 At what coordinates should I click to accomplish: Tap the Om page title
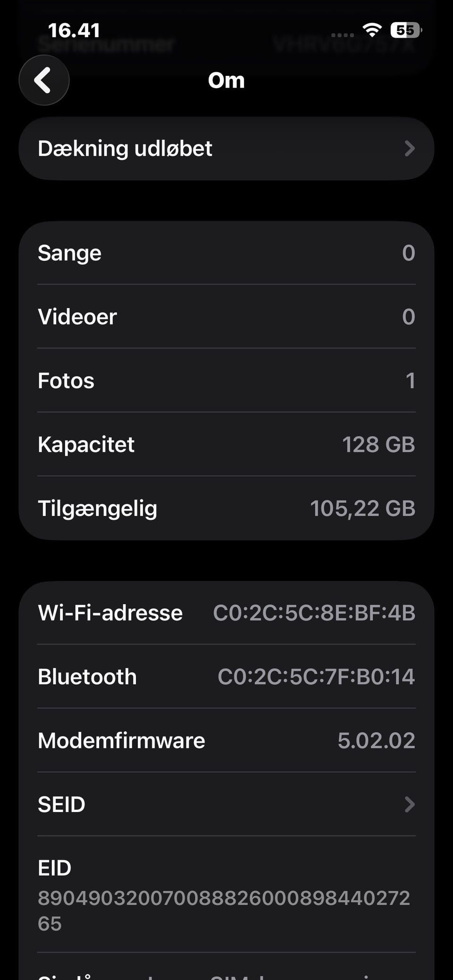[x=226, y=80]
